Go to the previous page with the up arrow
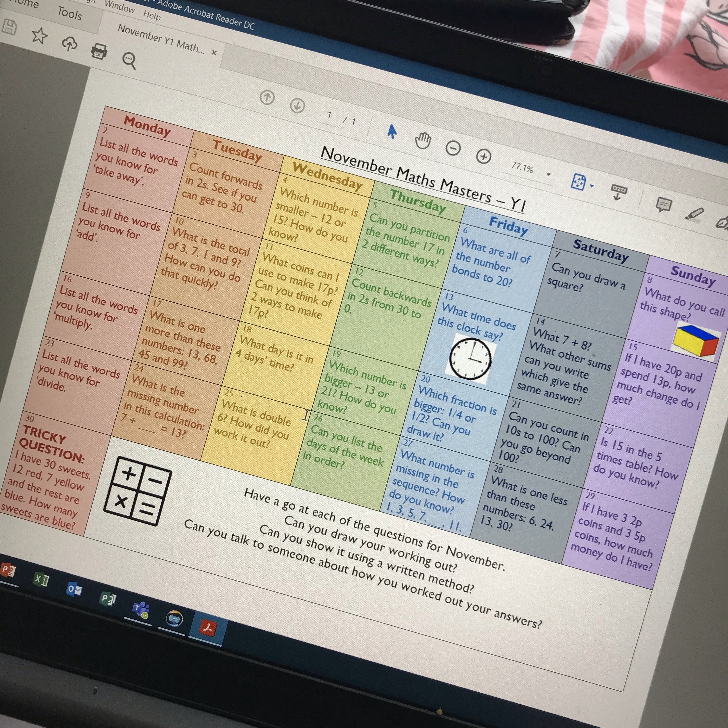728x728 pixels. pos(267,97)
